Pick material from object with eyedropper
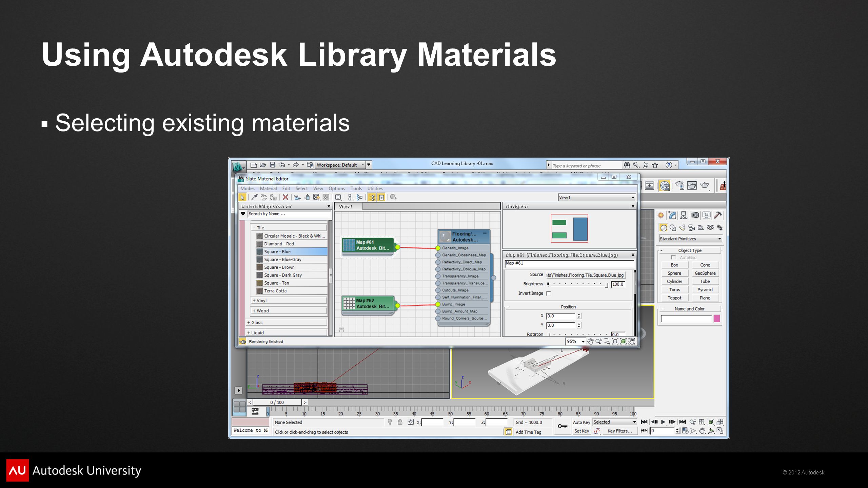Screen dimensions: 868x488 [254, 197]
